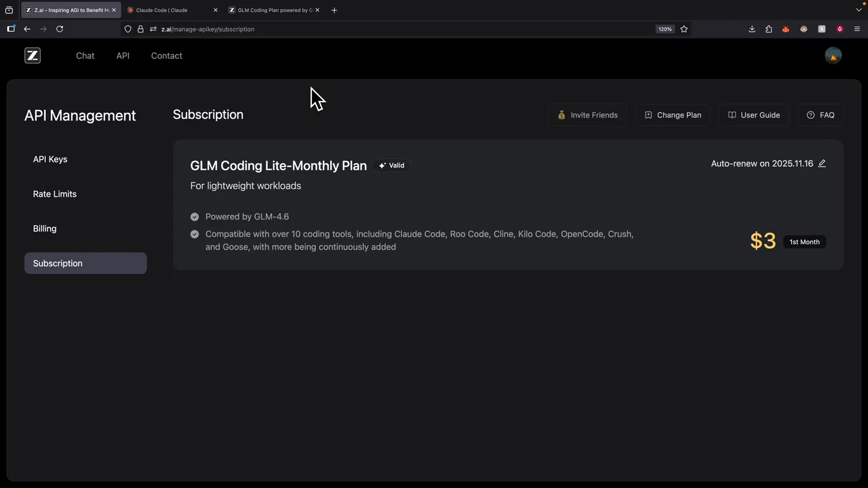Open the browser downloads icon

[752, 29]
